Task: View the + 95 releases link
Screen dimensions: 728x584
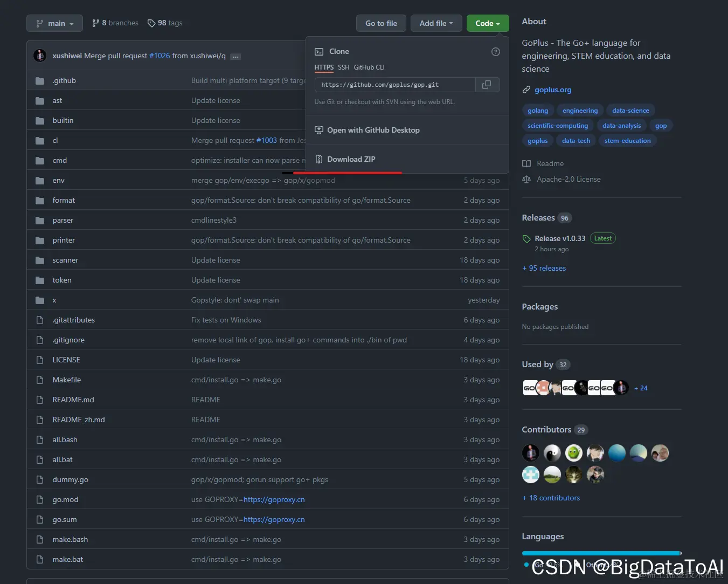Action: [x=544, y=268]
